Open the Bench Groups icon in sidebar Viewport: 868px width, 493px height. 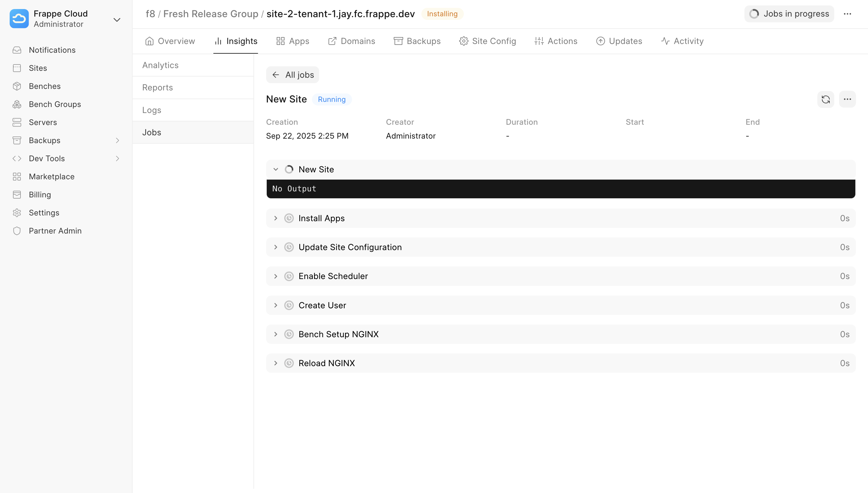click(17, 104)
